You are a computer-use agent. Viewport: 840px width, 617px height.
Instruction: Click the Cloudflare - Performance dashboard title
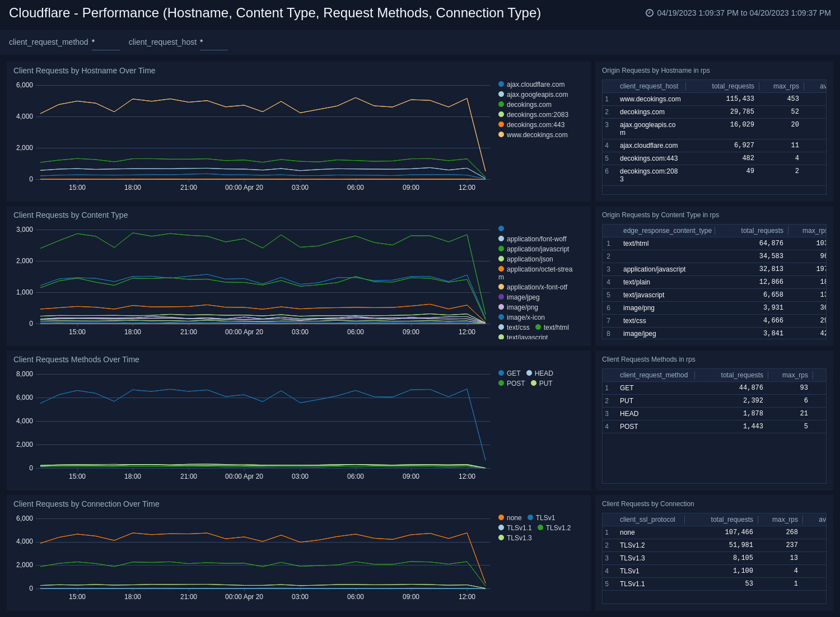tap(274, 13)
